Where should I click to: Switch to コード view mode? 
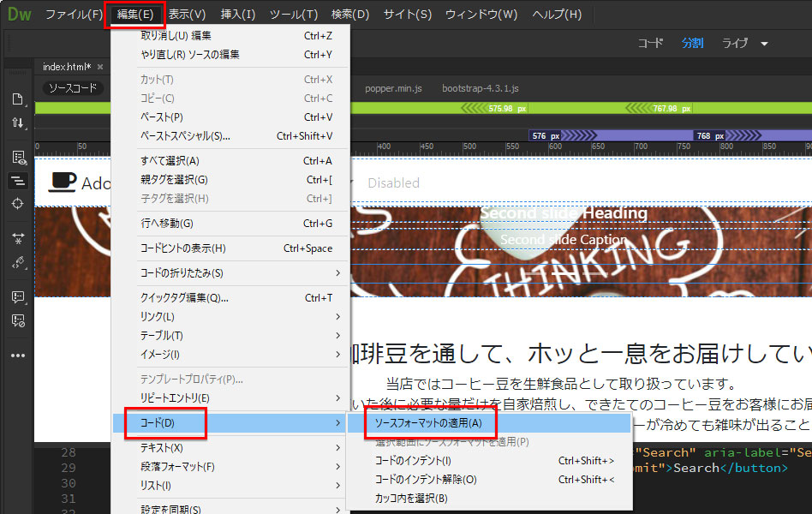[x=650, y=43]
